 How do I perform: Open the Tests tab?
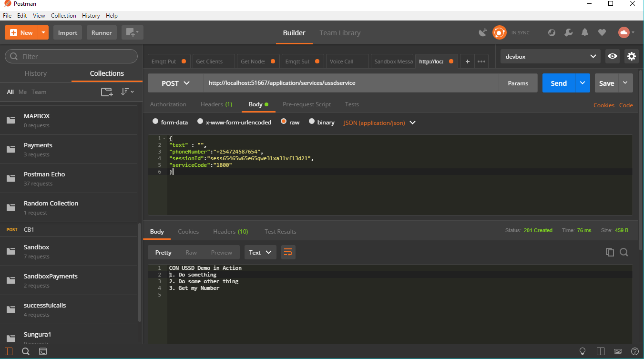click(352, 104)
